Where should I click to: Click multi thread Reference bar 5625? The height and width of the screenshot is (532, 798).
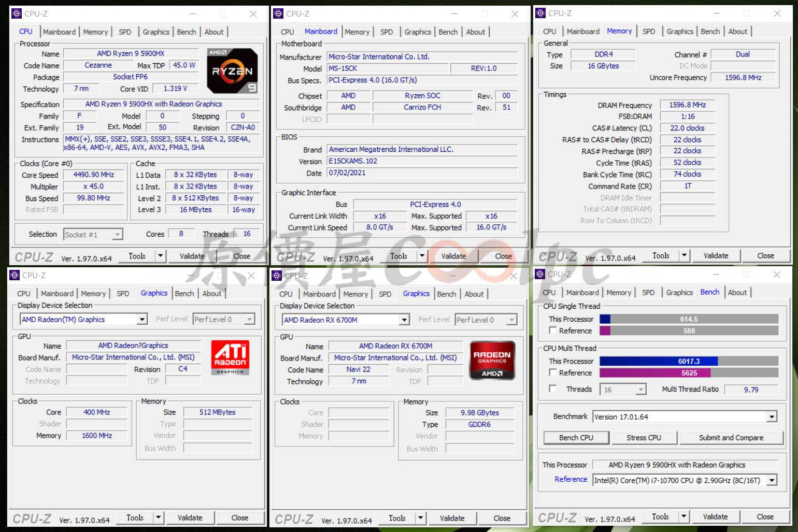click(689, 372)
